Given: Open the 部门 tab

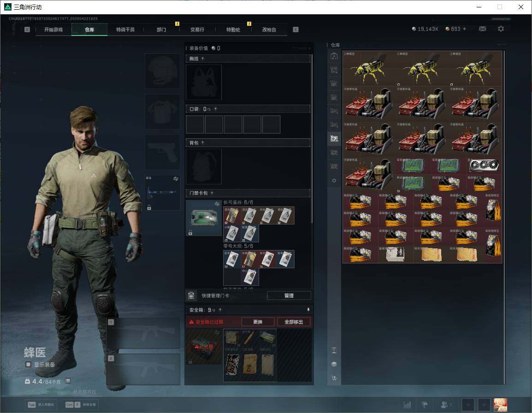Looking at the screenshot, I should pyautogui.click(x=161, y=29).
